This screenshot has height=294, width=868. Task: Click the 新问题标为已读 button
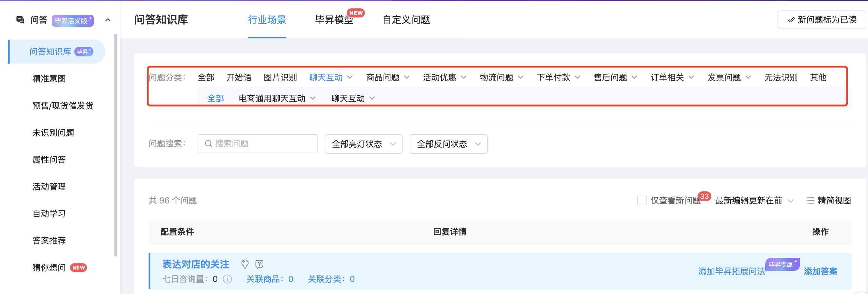pyautogui.click(x=822, y=19)
